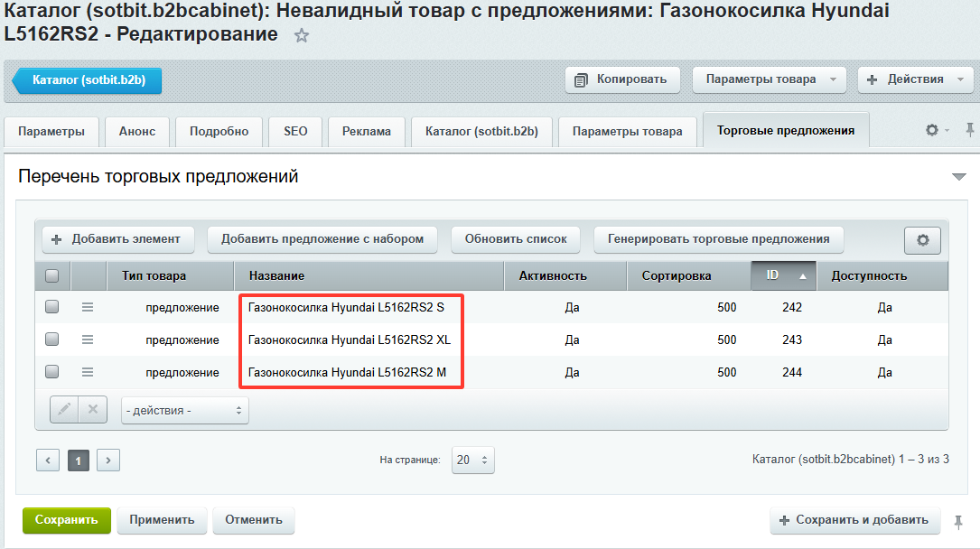Click предложение type in row 242
Image resolution: width=980 pixels, height=549 pixels.
coord(182,308)
